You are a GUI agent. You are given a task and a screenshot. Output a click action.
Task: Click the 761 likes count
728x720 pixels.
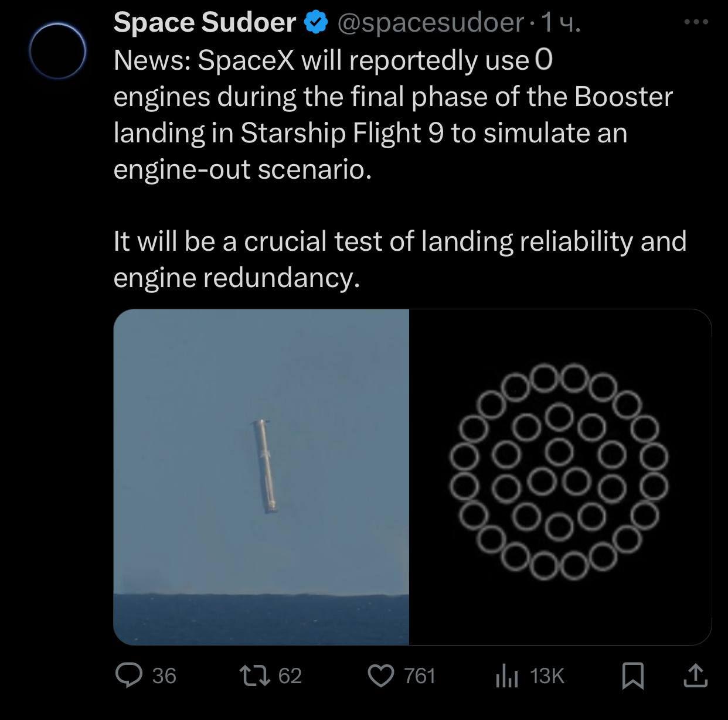(x=420, y=676)
